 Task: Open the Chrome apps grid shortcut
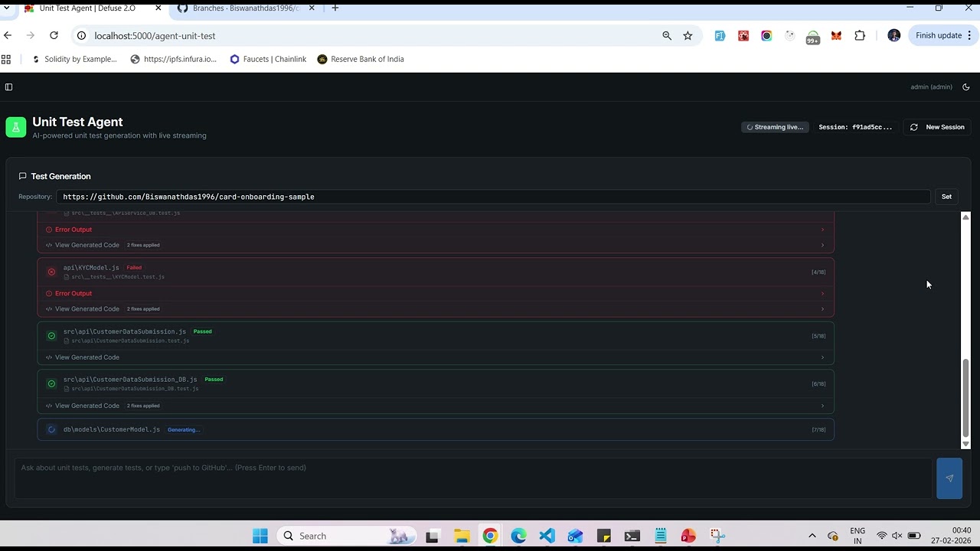(x=6, y=59)
